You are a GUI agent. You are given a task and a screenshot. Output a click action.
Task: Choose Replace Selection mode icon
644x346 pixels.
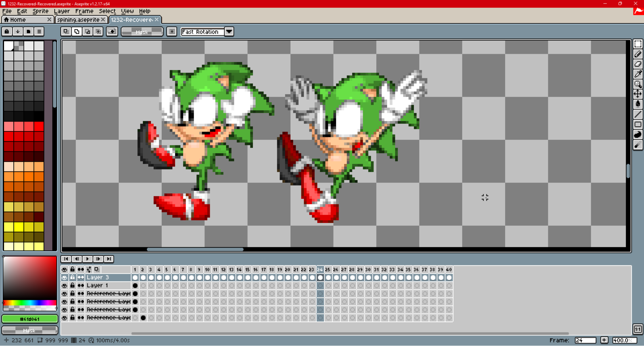[66, 31]
